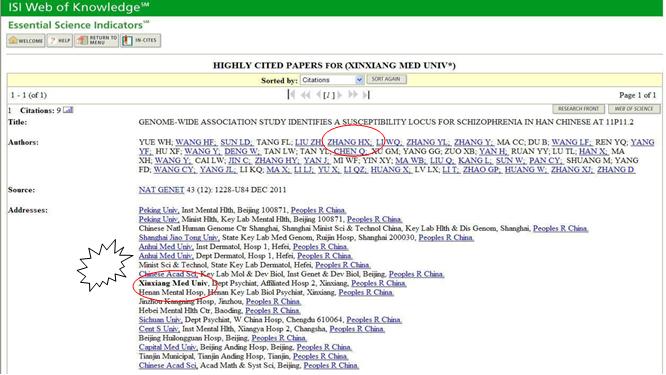The image size is (666, 375).
Task: Click the previous page arrow
Action: coord(318,95)
